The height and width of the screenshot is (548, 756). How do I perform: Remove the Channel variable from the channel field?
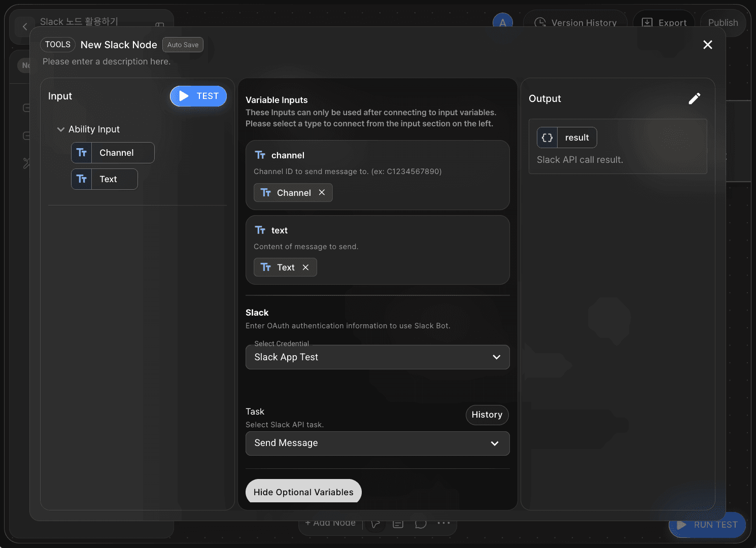click(x=322, y=192)
